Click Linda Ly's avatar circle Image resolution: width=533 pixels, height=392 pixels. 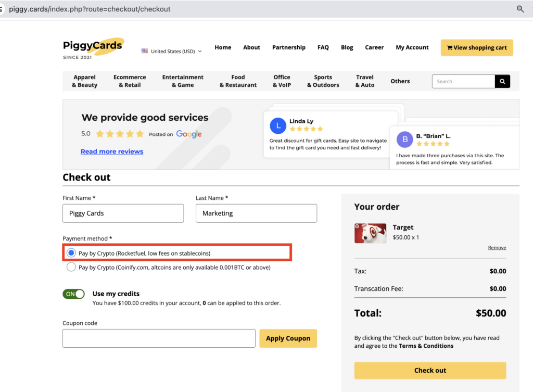click(x=278, y=126)
